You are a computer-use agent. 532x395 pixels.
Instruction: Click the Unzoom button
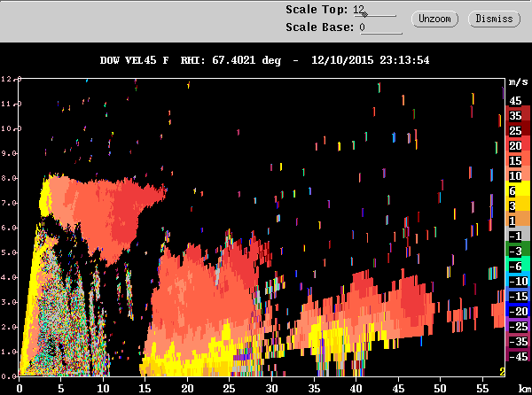434,19
